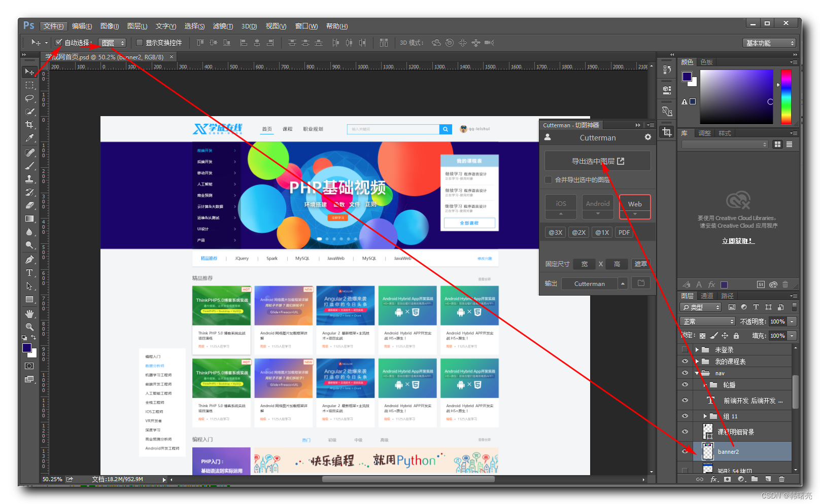The height and width of the screenshot is (504, 820).
Task: Select the Move tool in the toolbox
Action: click(x=29, y=72)
